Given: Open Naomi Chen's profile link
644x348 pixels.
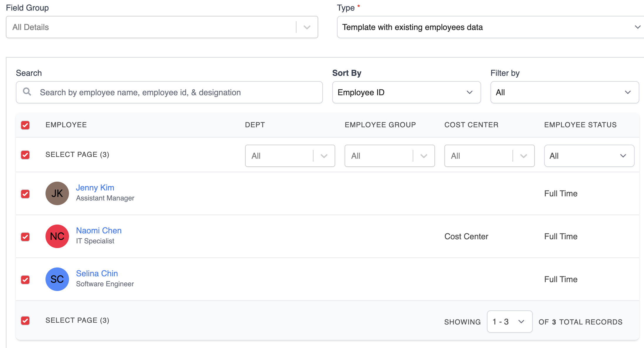Looking at the screenshot, I should click(99, 231).
